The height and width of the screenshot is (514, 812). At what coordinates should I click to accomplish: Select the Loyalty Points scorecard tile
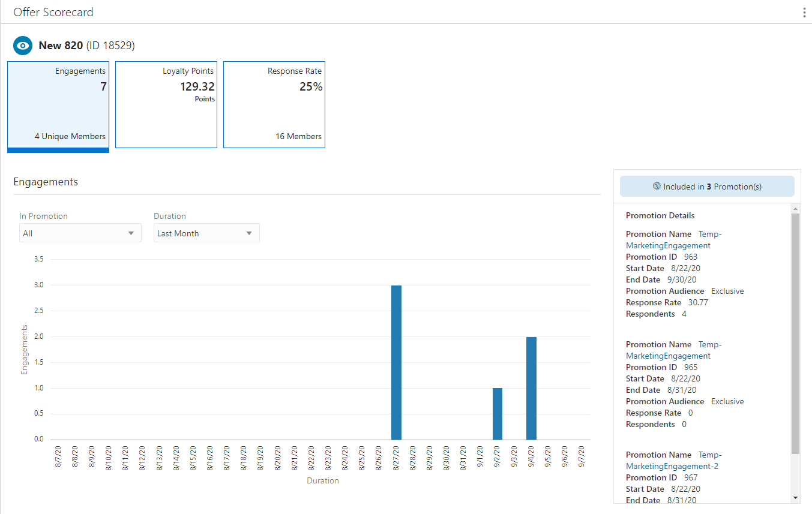tap(166, 105)
